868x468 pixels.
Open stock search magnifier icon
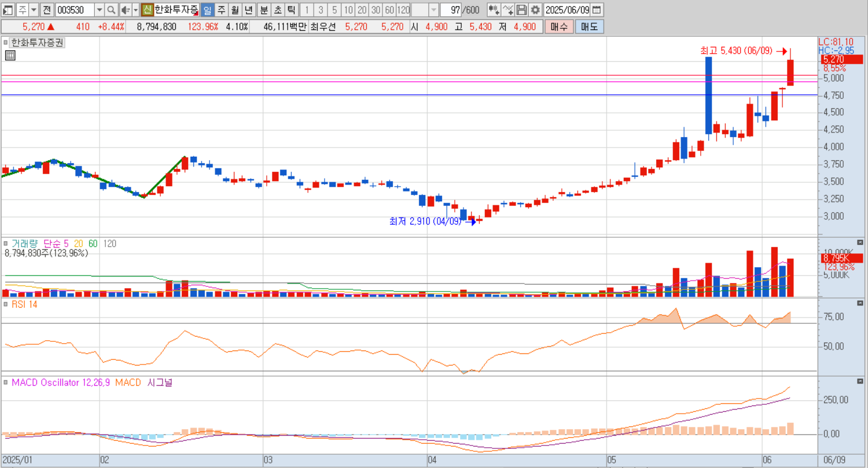(112, 10)
